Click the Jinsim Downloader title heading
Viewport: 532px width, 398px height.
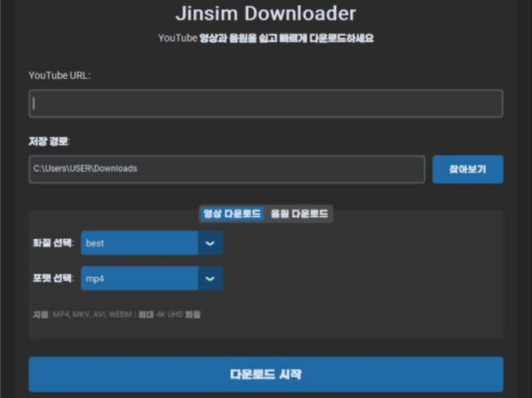click(x=265, y=14)
